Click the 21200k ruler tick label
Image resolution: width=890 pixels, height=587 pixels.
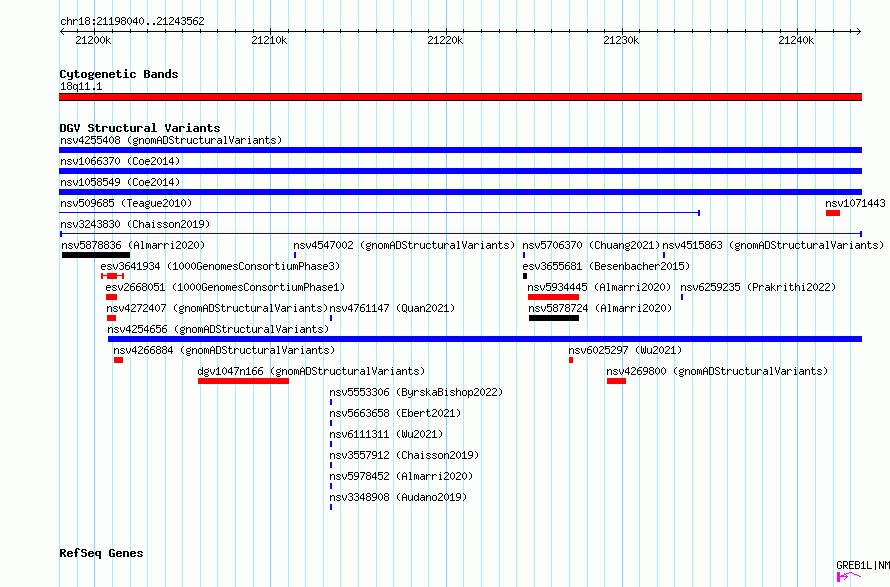(93, 40)
